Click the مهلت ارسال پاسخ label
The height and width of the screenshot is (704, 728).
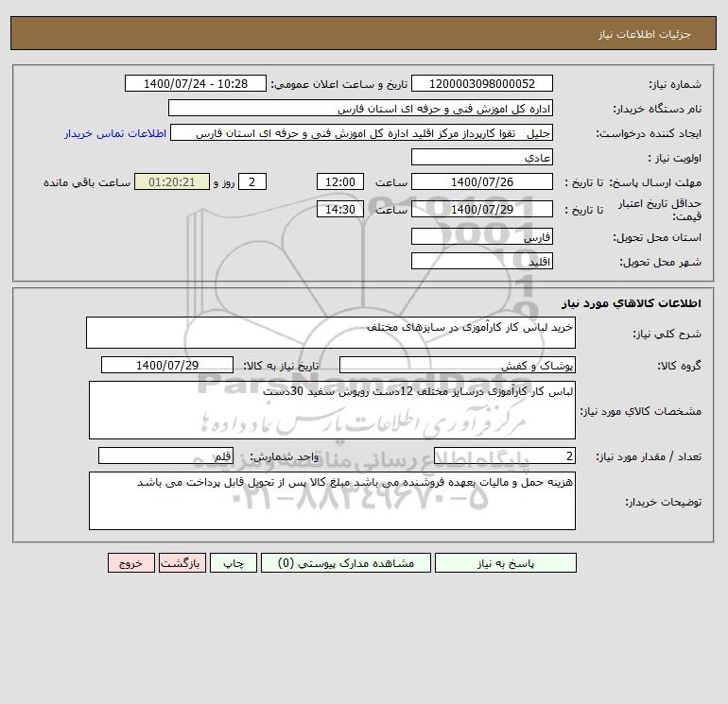pyautogui.click(x=655, y=182)
